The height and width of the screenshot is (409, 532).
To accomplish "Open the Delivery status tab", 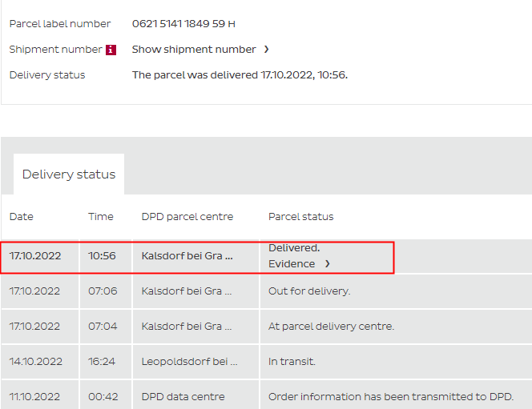I will tap(69, 174).
